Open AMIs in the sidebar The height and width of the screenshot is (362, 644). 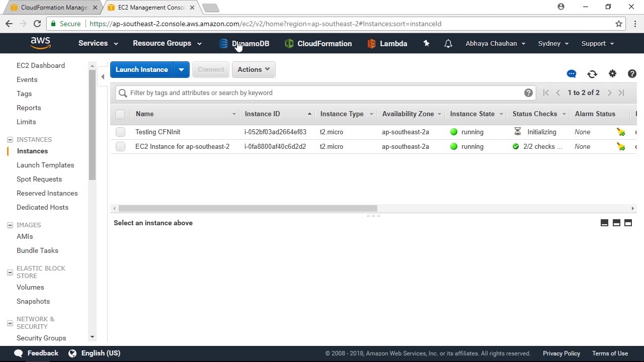tap(25, 236)
